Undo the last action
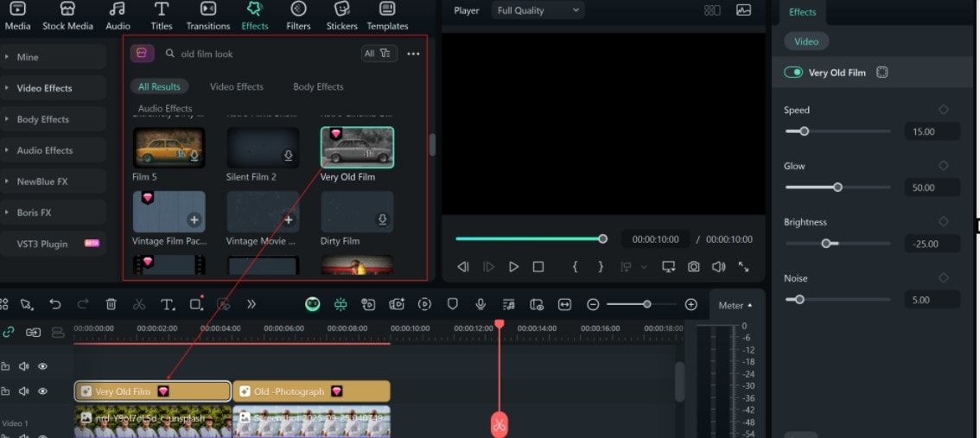The image size is (980, 438). click(x=55, y=304)
